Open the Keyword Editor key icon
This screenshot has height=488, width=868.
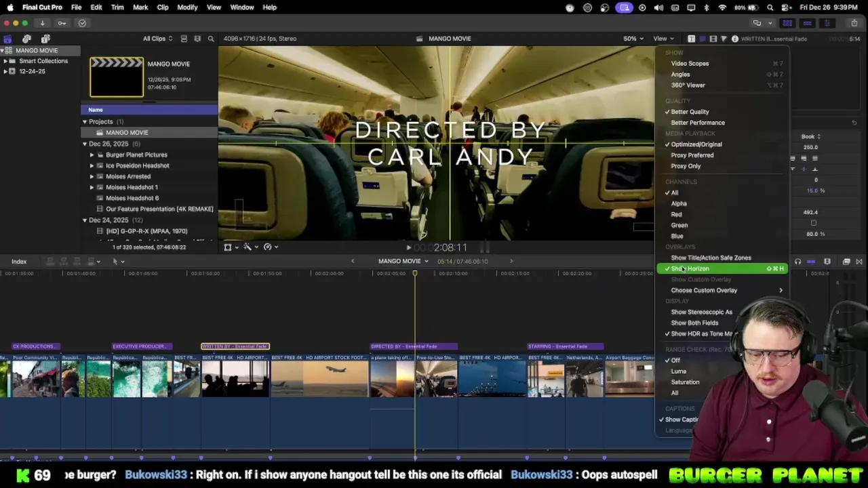tap(62, 23)
